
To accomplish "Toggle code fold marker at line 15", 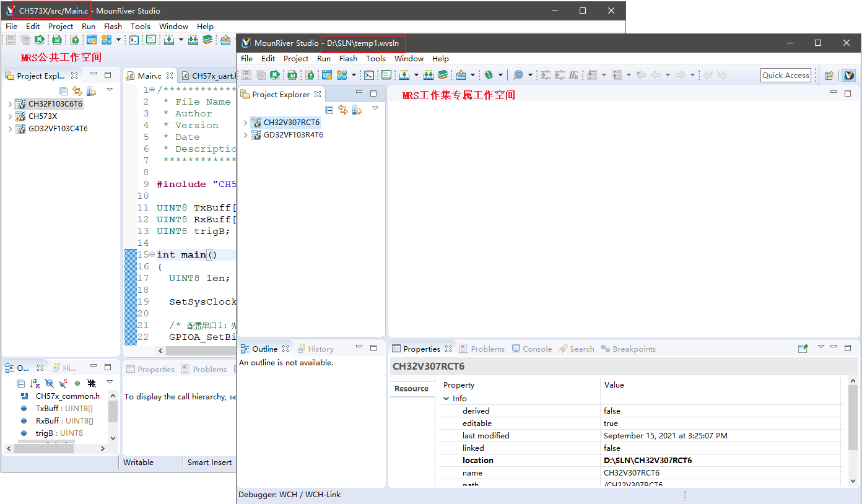I will (x=152, y=254).
